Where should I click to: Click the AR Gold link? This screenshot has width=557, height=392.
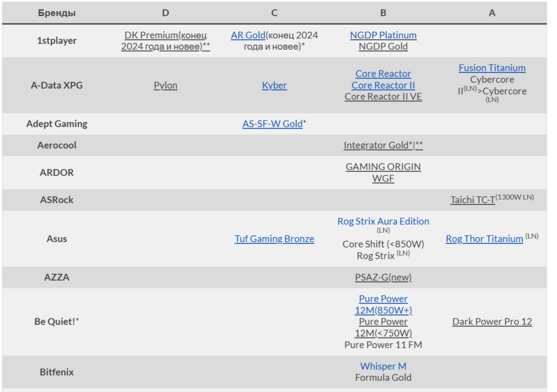tap(248, 35)
